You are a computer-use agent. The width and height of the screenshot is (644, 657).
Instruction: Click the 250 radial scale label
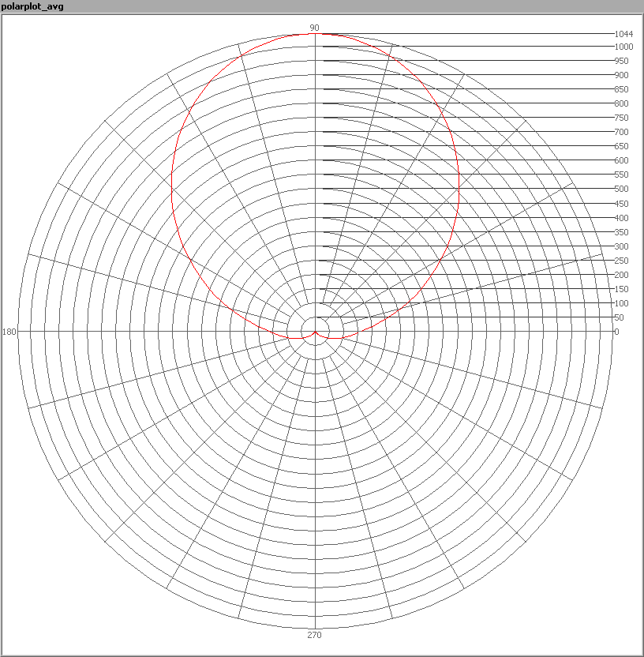click(x=622, y=261)
